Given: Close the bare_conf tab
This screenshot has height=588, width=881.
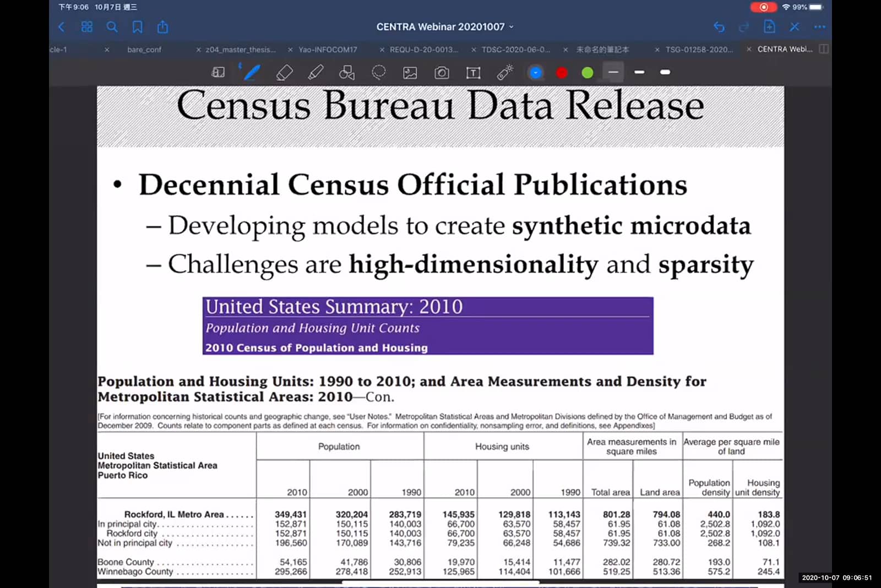Looking at the screenshot, I should (x=107, y=50).
